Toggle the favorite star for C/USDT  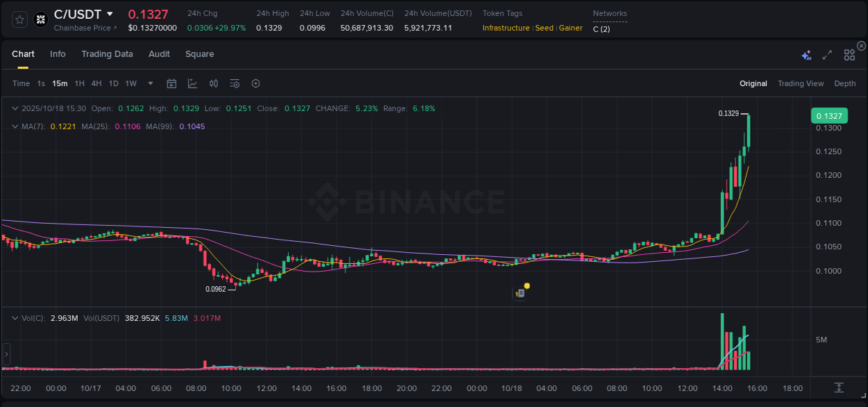[19, 19]
